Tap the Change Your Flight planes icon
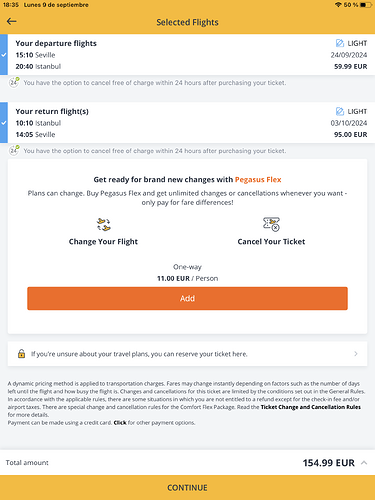 104,224
